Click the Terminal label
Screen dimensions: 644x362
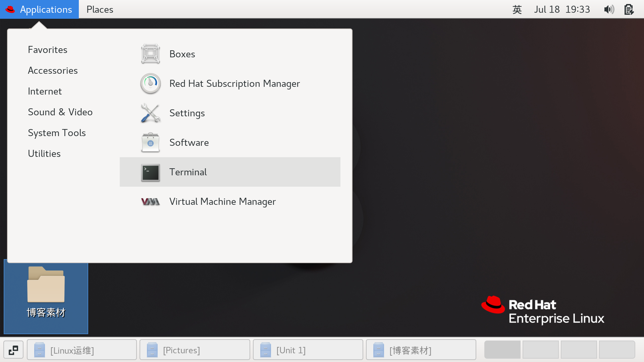point(188,172)
